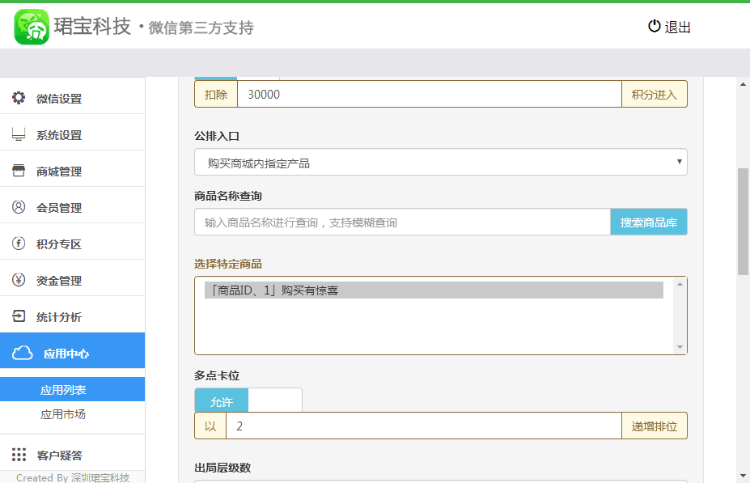Click the power icon beside 退出
Screen dimensions: 750x483
pyautogui.click(x=654, y=26)
